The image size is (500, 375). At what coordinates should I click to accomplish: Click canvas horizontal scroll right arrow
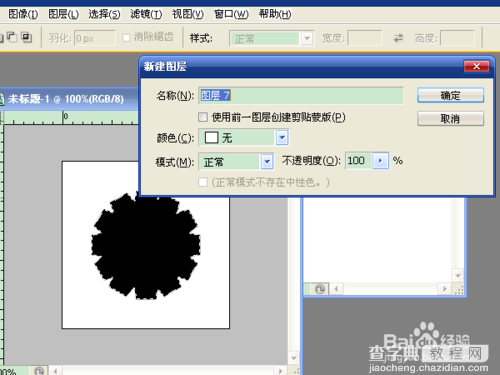(281, 371)
